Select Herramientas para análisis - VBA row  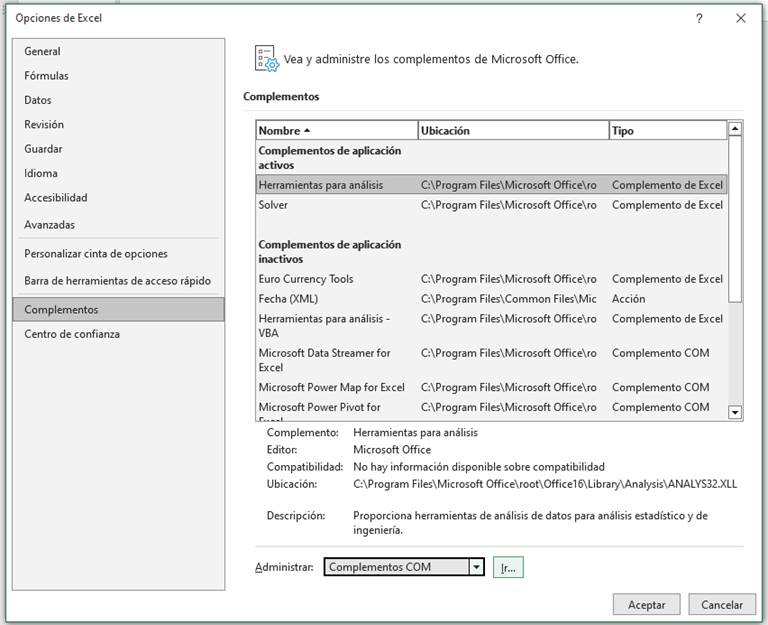(x=491, y=326)
